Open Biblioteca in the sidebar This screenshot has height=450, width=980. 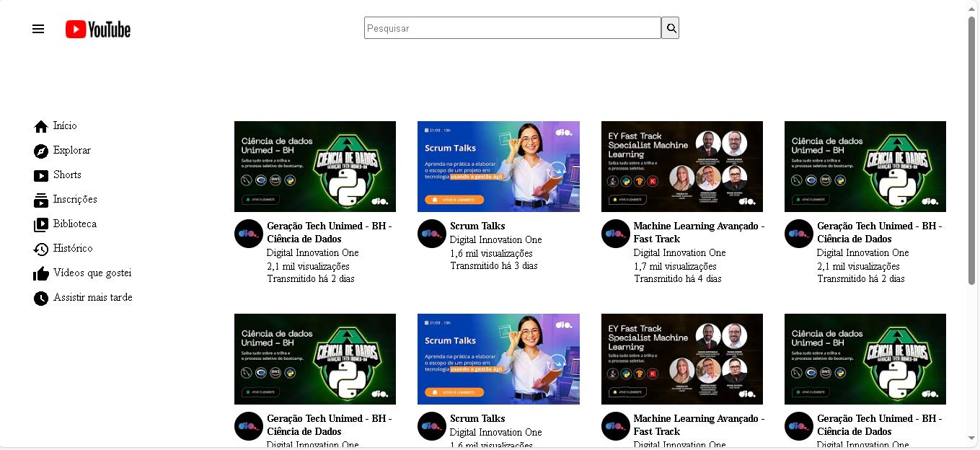[x=75, y=224]
